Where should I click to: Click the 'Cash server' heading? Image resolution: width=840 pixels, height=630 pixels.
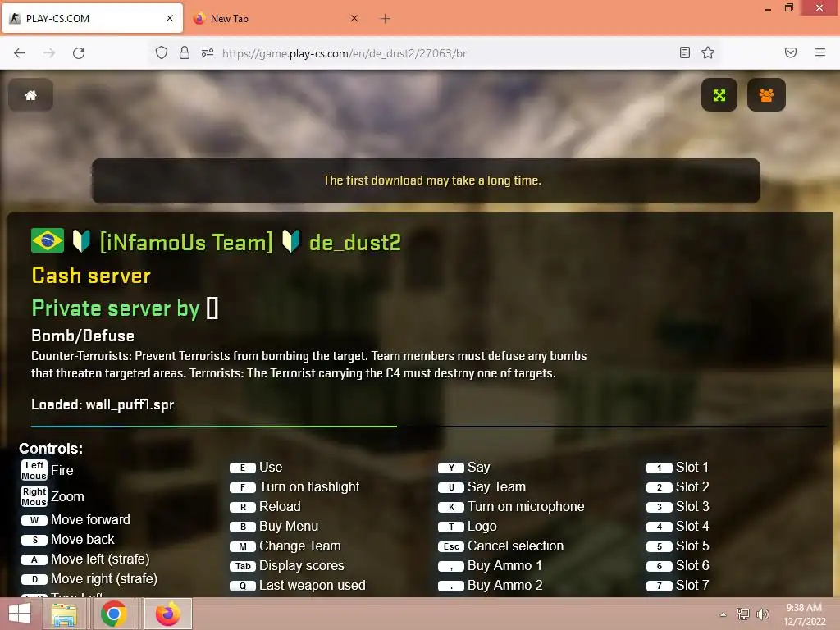(91, 276)
